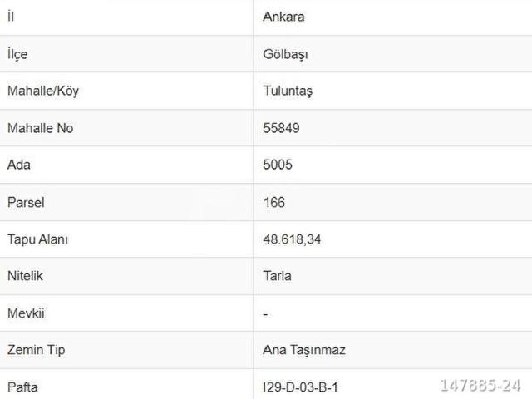Click the Tapu Alanı label
This screenshot has height=399, width=532.
click(x=37, y=239)
